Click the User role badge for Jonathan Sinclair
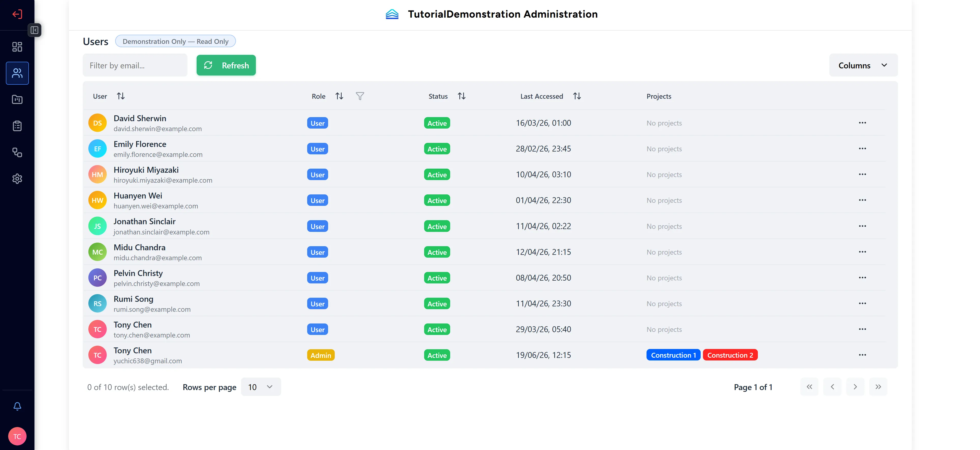 [317, 226]
